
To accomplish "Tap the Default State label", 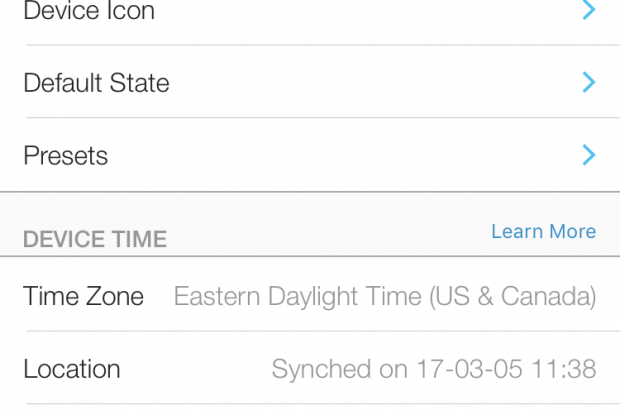I will coord(96,82).
